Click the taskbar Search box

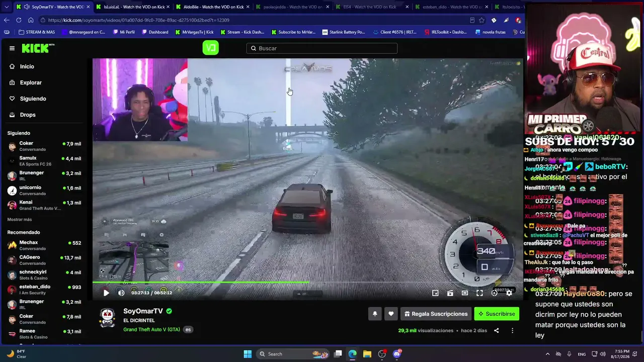[292, 354]
